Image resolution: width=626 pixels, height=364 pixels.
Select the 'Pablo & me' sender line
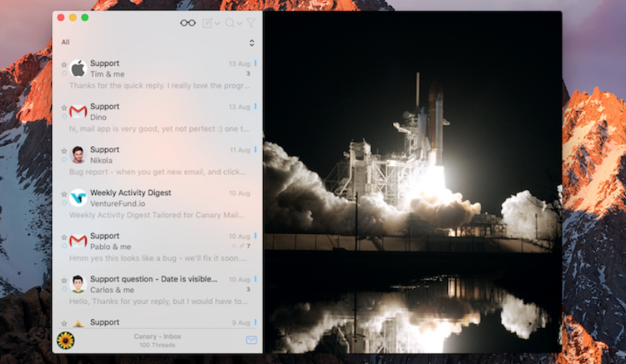(110, 247)
